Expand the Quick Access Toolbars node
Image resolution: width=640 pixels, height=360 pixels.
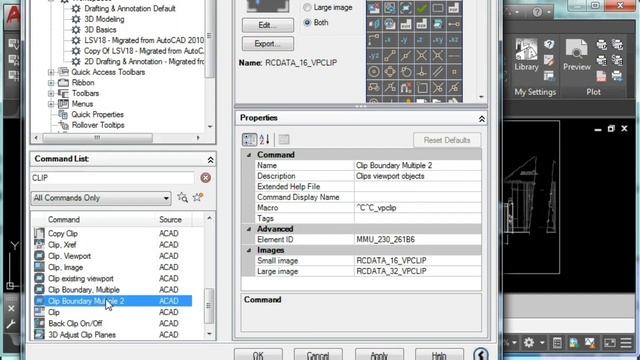click(51, 72)
